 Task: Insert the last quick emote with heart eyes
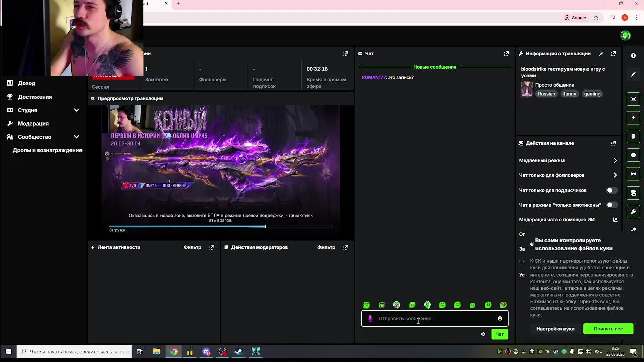point(503,305)
